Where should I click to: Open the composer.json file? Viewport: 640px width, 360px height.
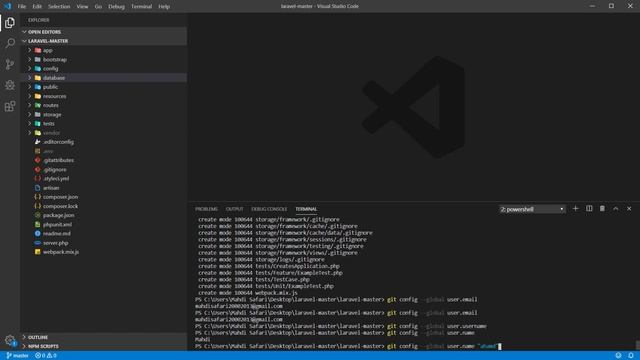104,197
